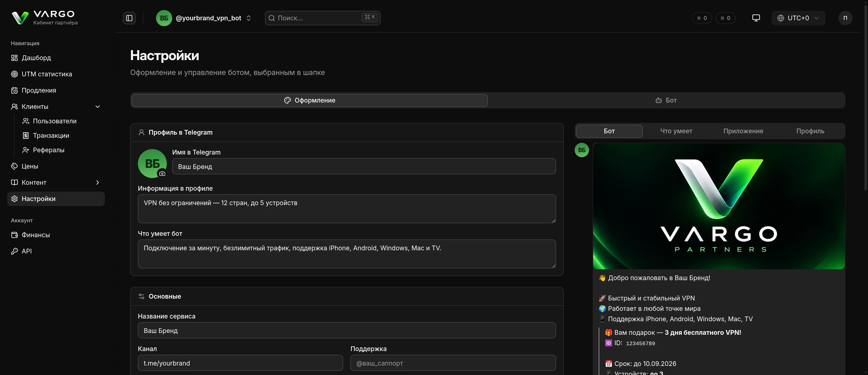Click the small ВБ avatar in preview
Screen dimensions: 868x375
(582, 150)
